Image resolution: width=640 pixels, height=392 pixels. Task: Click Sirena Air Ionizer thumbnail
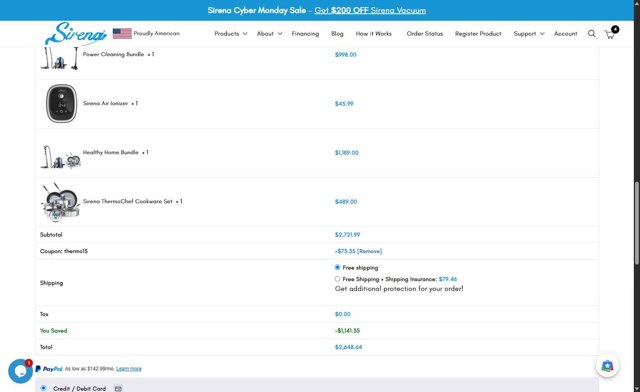tap(61, 104)
